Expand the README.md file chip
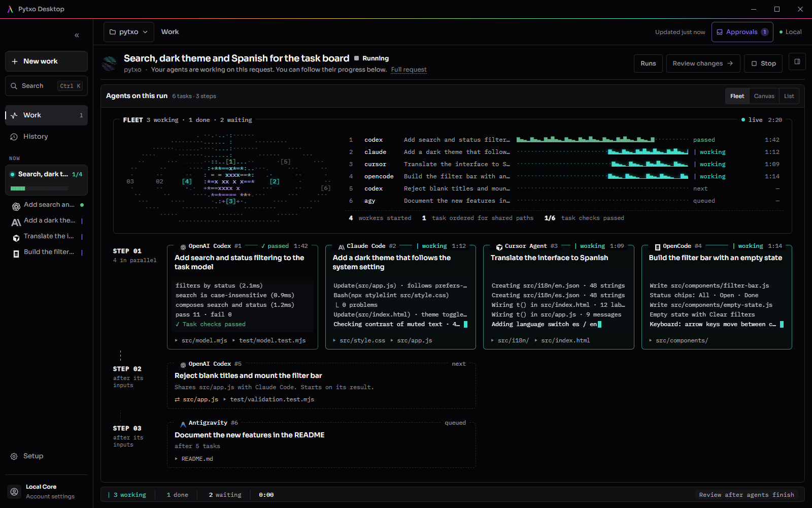The image size is (812, 508). pos(194,459)
